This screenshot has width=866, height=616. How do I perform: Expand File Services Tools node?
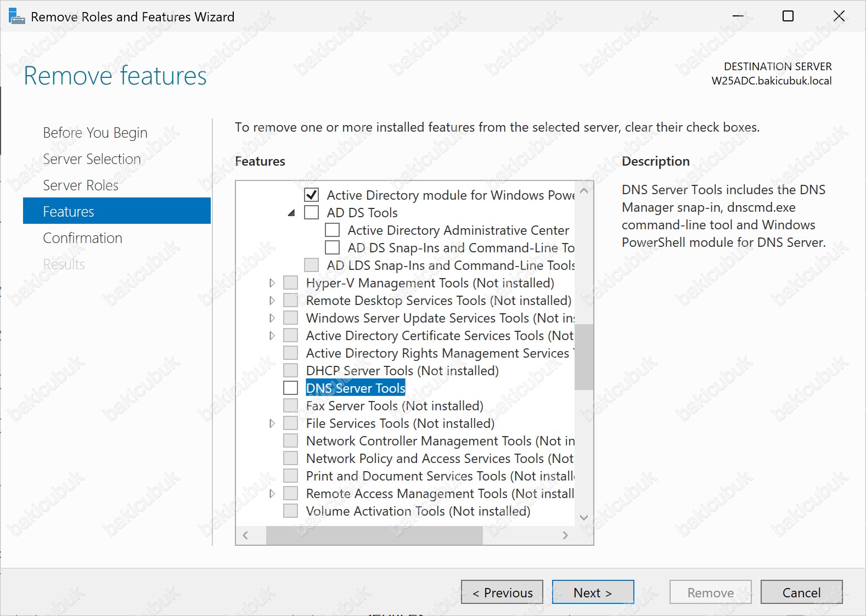[272, 423]
